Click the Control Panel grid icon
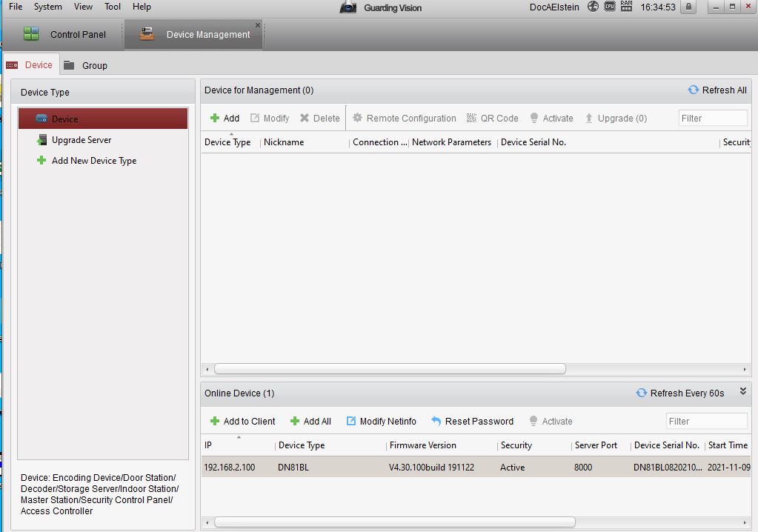 (x=31, y=33)
